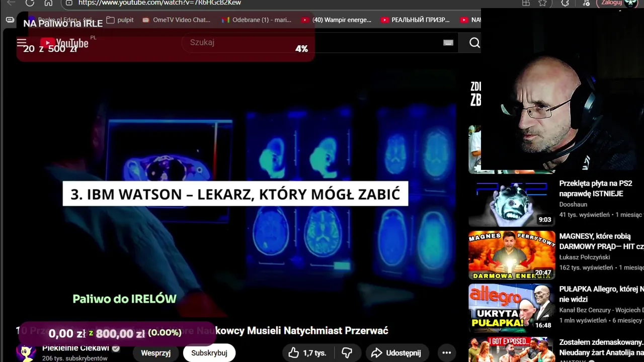Like the video showing 1,7 tys.

click(307, 353)
